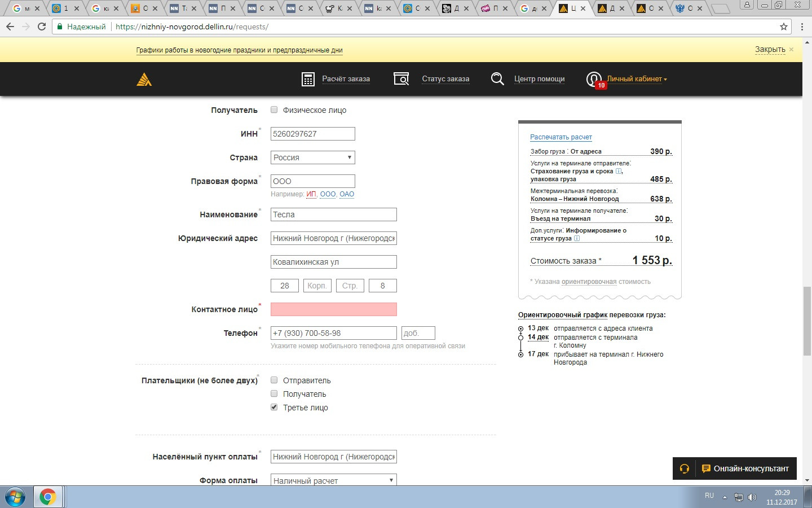812x508 pixels.
Task: Click the magnifier icon for Центр помощи
Action: [497, 79]
